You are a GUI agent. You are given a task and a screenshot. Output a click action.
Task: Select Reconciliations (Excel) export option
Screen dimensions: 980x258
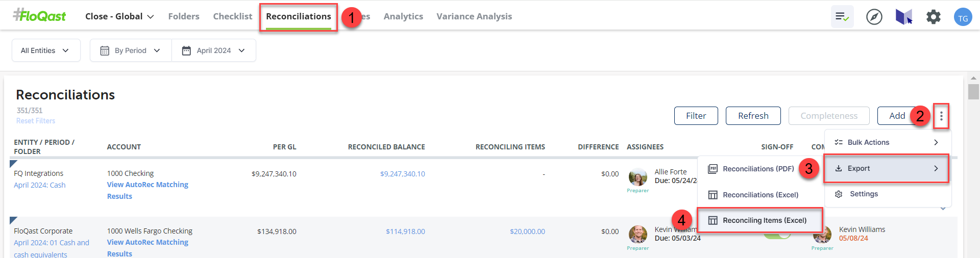[x=760, y=195]
